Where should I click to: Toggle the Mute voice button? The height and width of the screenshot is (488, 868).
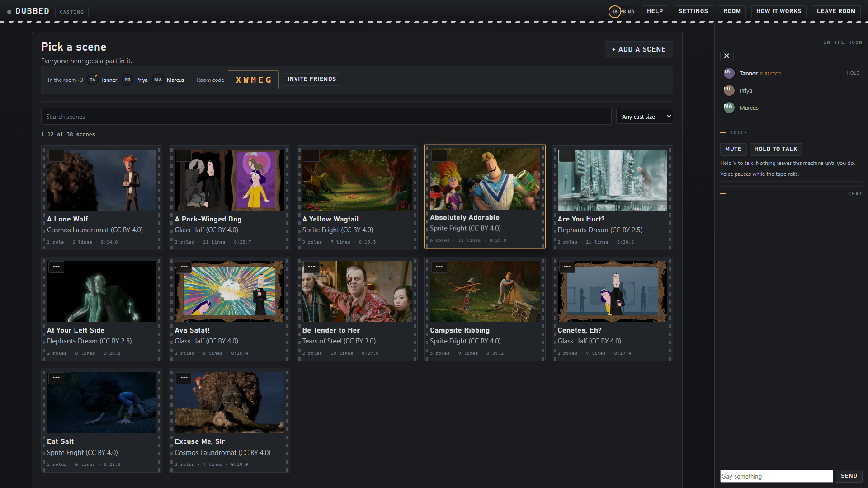733,149
